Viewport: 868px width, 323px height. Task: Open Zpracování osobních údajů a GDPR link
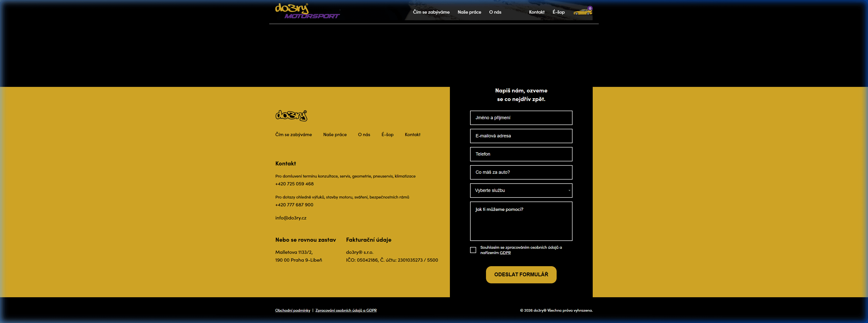[346, 310]
